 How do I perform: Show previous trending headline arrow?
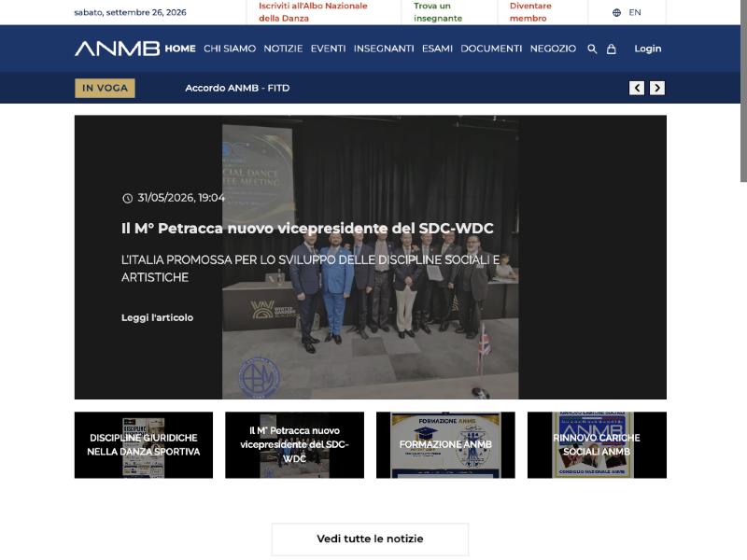(637, 88)
